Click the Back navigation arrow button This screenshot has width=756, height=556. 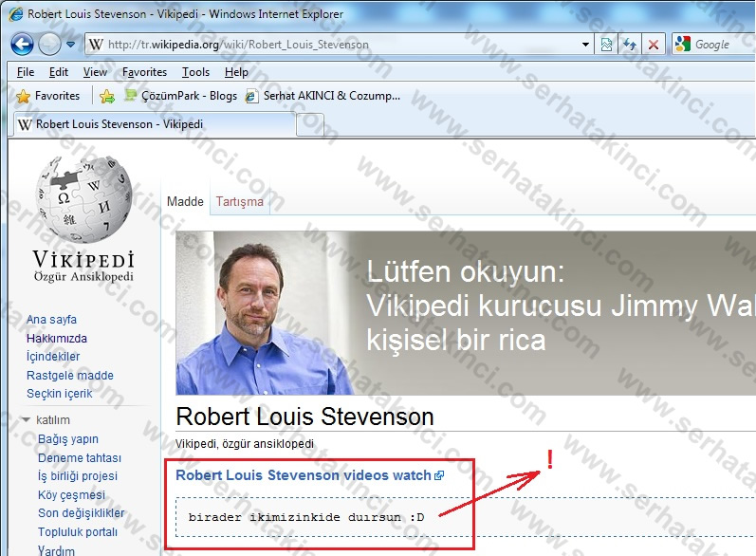click(22, 45)
